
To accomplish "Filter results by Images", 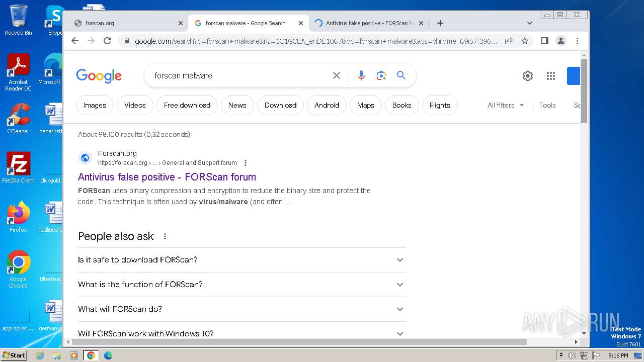I will (x=95, y=105).
